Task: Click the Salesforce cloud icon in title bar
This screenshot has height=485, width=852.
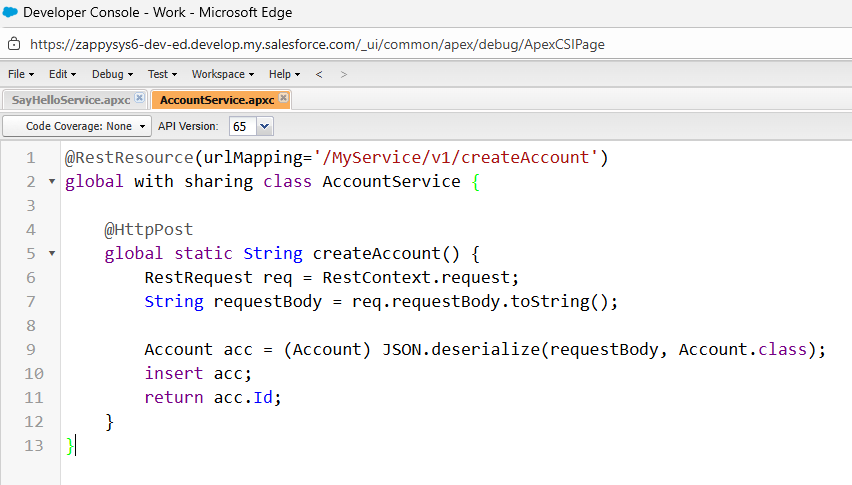Action: pos(11,14)
